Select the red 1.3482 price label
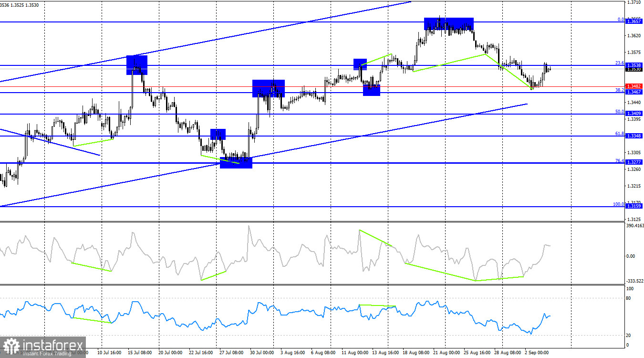The image size is (644, 358). (634, 86)
